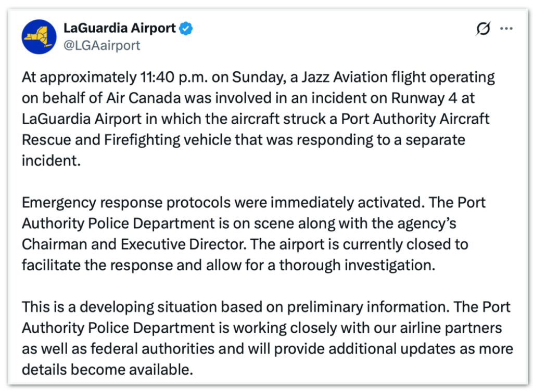The image size is (533, 392).
Task: Open the LaGuardia Airport display name link
Action: [x=119, y=29]
